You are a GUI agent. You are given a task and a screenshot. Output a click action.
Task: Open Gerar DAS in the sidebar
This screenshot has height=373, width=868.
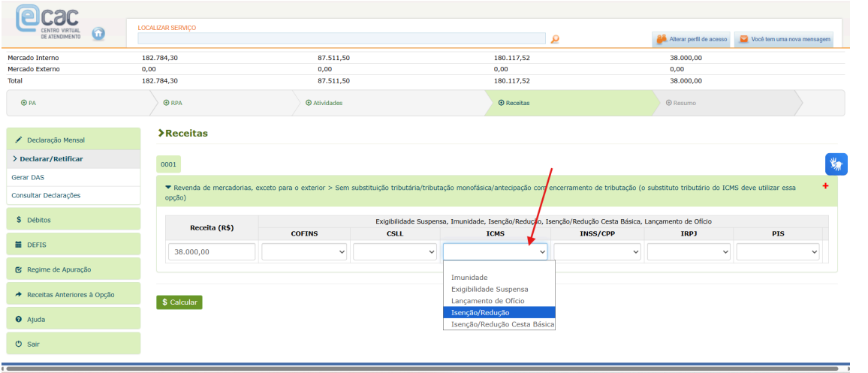73,177
